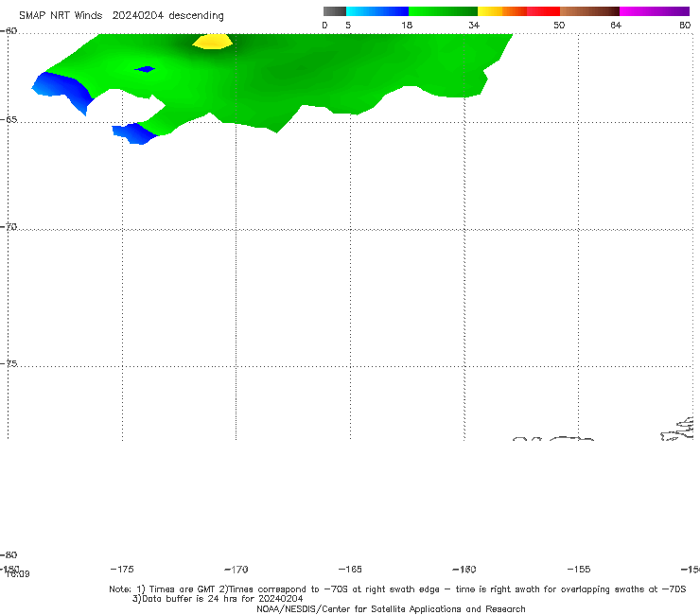Click the color bar label "80"
The height and width of the screenshot is (615, 700).
pos(685,25)
